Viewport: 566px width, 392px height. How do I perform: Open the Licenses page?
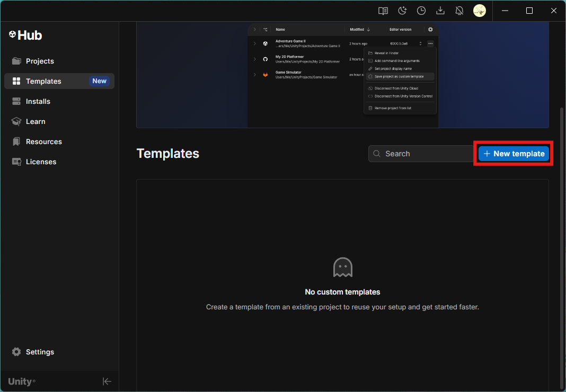click(x=59, y=162)
